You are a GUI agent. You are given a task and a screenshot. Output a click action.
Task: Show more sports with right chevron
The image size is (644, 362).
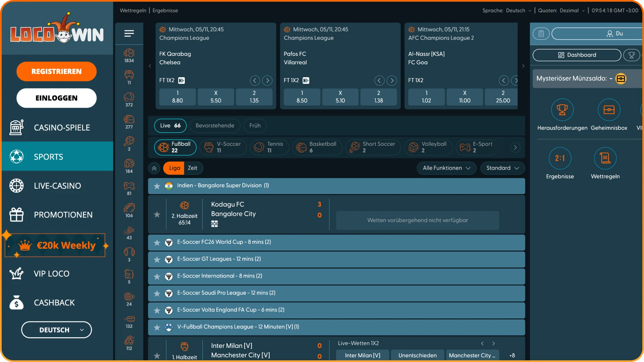pos(515,147)
